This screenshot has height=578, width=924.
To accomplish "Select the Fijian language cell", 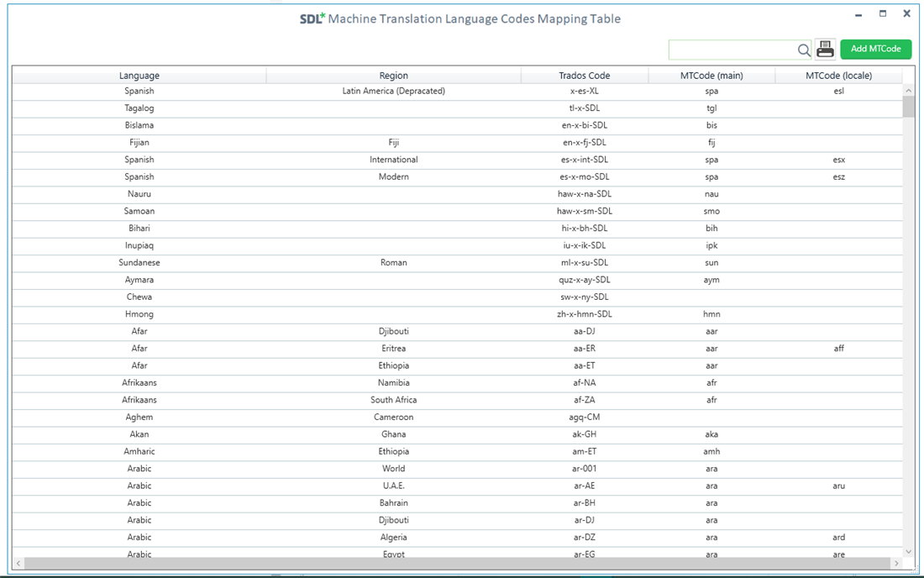I will tap(139, 143).
